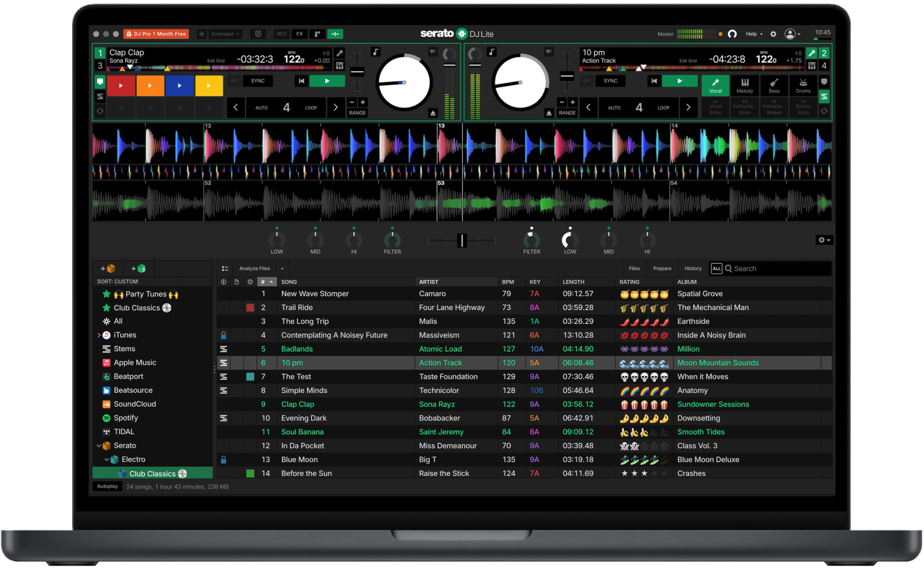Click the headphone cue icon near Master meter
This screenshot has height=571, width=924.
tap(732, 34)
